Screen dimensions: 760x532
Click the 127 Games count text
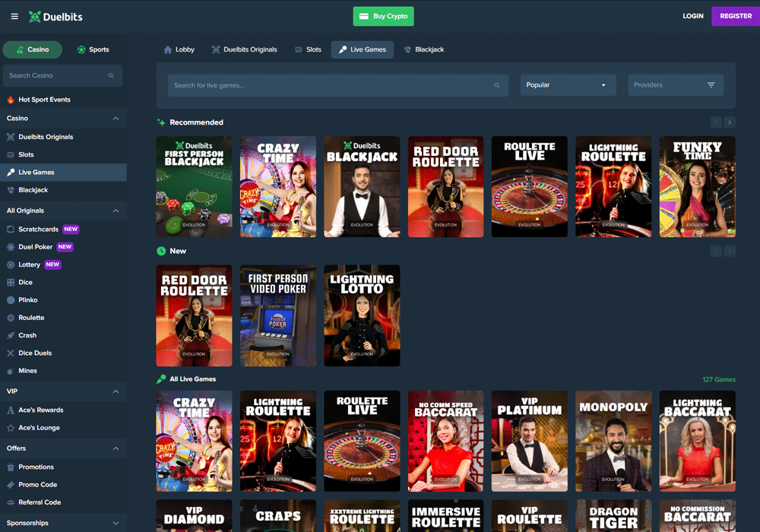point(719,379)
